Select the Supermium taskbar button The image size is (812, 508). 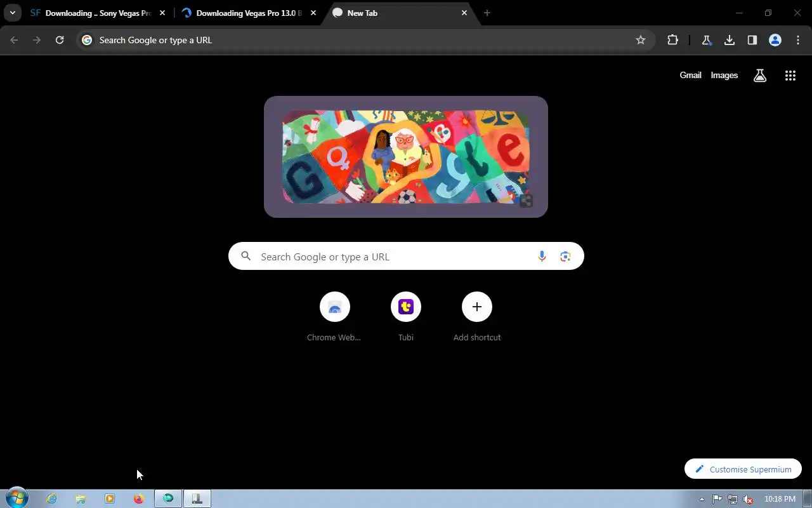pos(168,498)
